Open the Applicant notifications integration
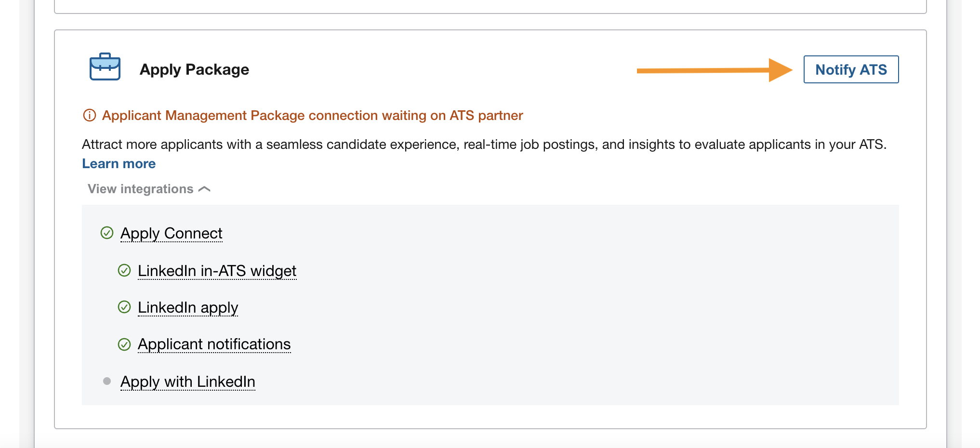 [214, 344]
